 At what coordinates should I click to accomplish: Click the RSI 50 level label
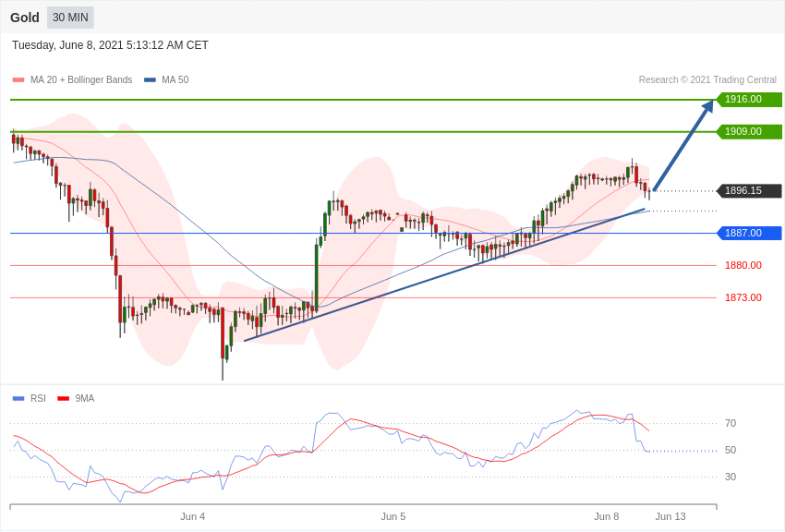tap(731, 450)
